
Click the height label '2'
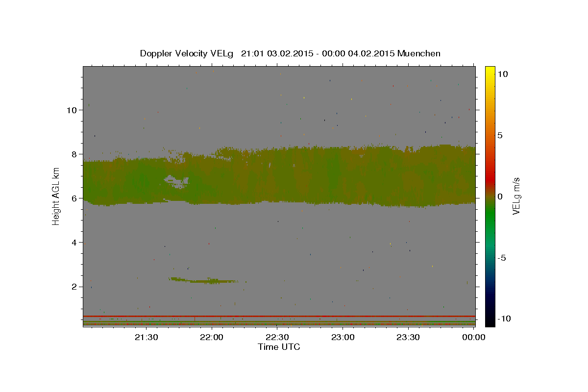pos(73,286)
